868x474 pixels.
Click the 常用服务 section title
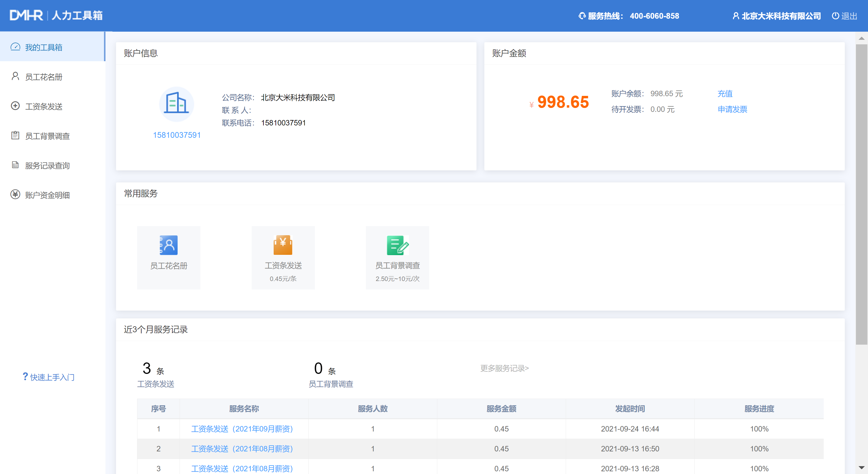140,193
